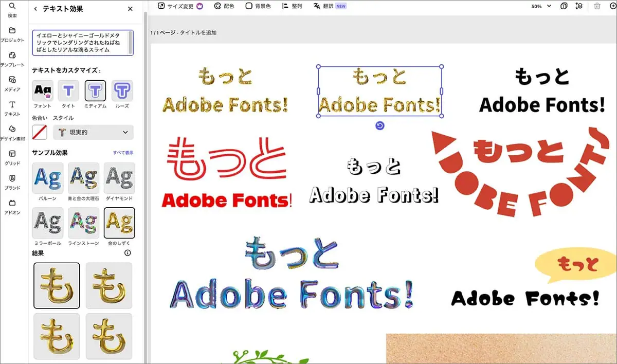Click the 色合い no-color swatch

40,133
